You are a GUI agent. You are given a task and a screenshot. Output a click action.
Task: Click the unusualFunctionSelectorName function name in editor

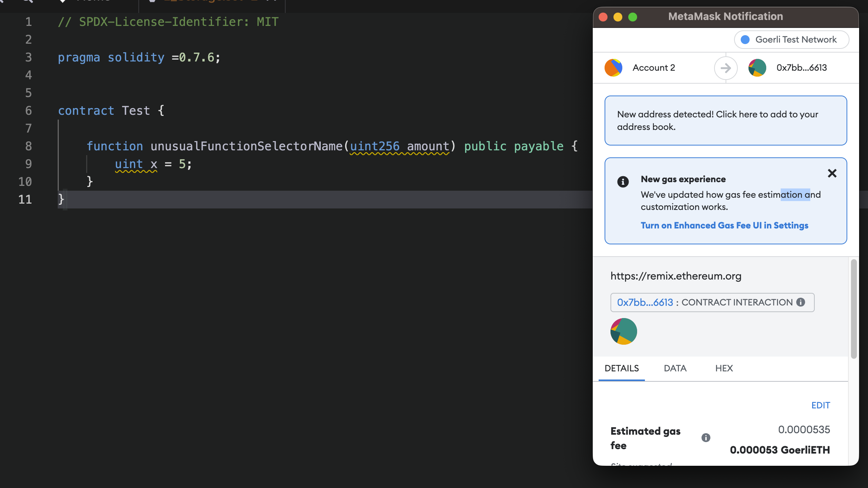(x=246, y=146)
